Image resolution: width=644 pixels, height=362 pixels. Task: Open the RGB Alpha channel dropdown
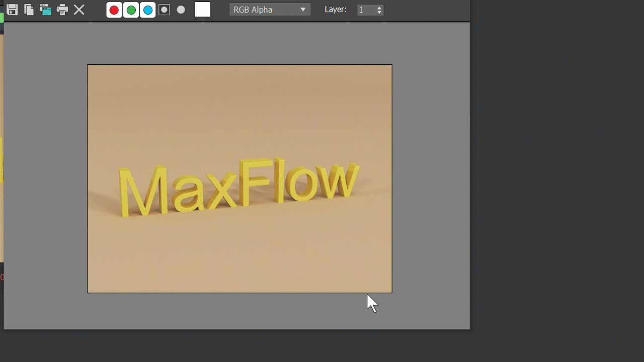pos(270,10)
